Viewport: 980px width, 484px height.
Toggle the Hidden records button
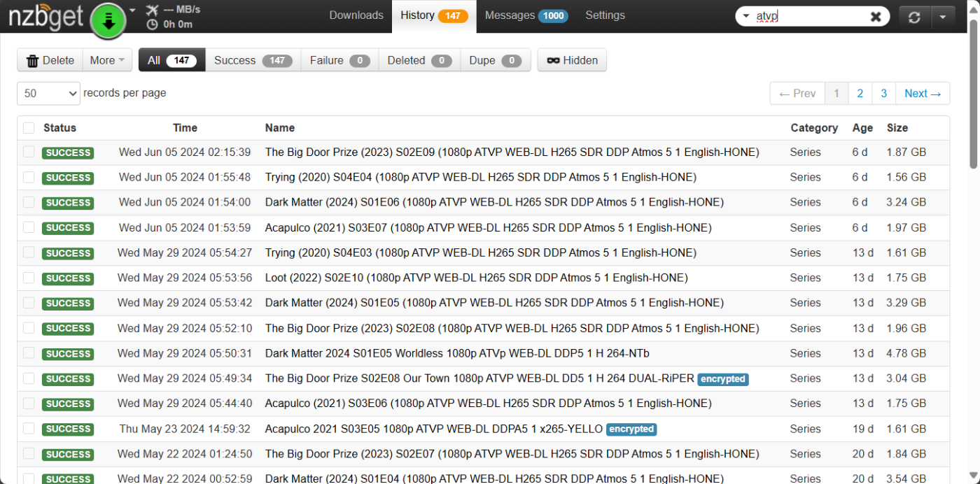572,60
